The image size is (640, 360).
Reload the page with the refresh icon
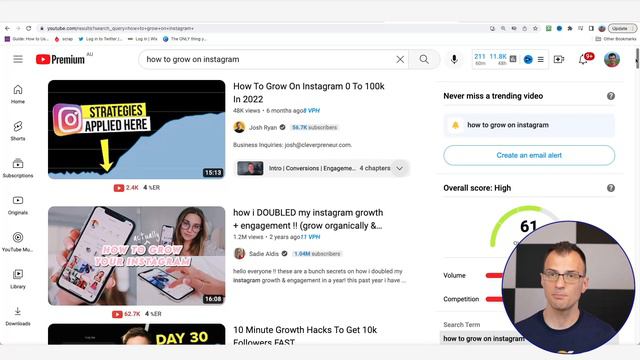29,28
